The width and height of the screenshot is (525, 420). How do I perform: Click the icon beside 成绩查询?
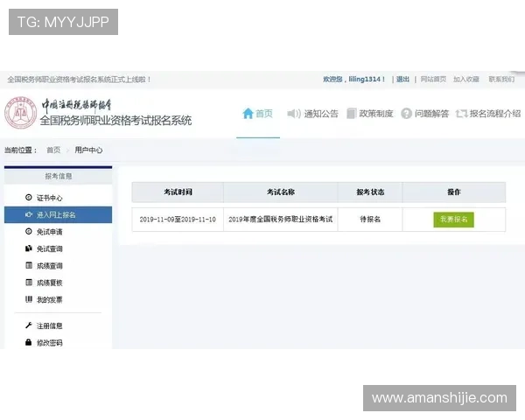[x=29, y=265]
